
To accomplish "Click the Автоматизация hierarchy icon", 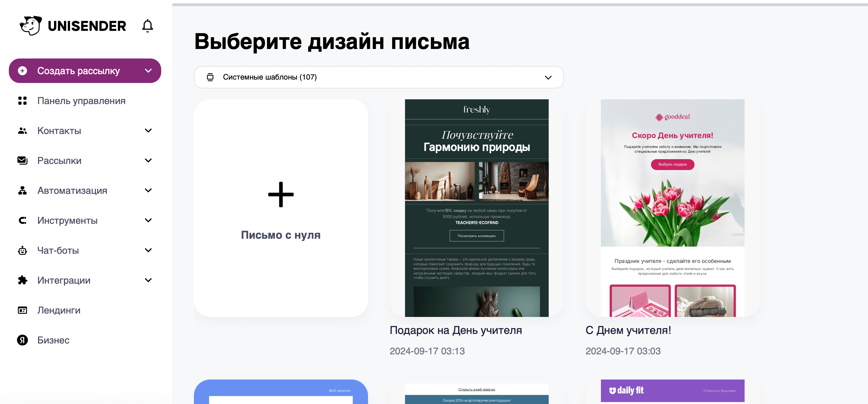I will (22, 190).
